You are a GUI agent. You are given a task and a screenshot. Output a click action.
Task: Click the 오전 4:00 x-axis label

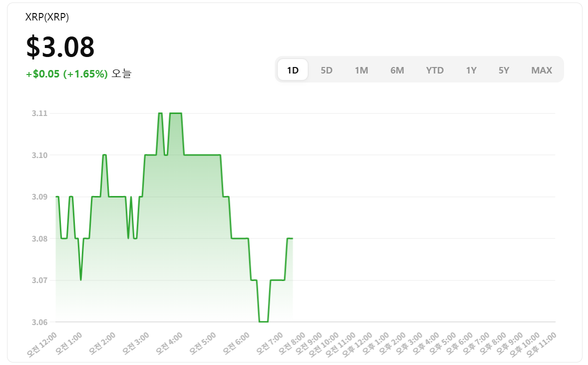[x=168, y=343]
